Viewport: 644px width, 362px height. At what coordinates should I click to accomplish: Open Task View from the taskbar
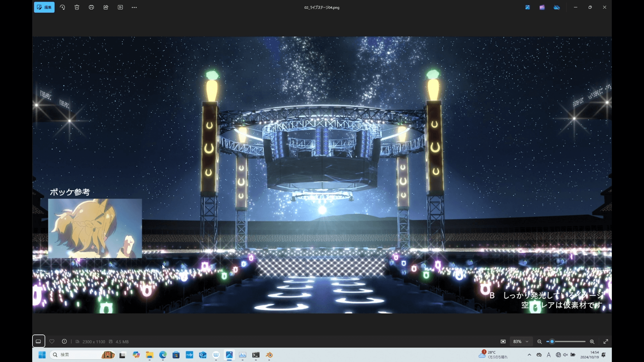coord(122,355)
